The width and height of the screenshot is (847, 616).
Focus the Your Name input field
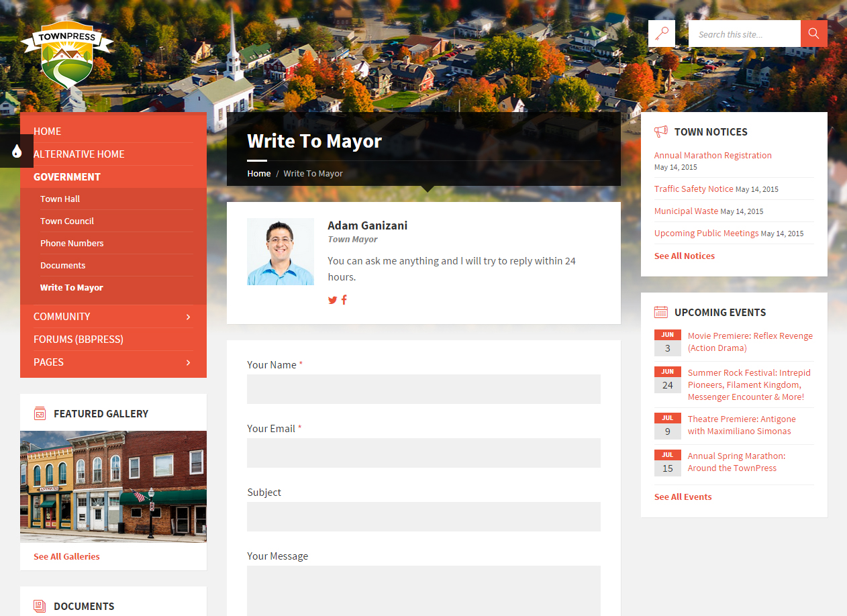tap(423, 389)
